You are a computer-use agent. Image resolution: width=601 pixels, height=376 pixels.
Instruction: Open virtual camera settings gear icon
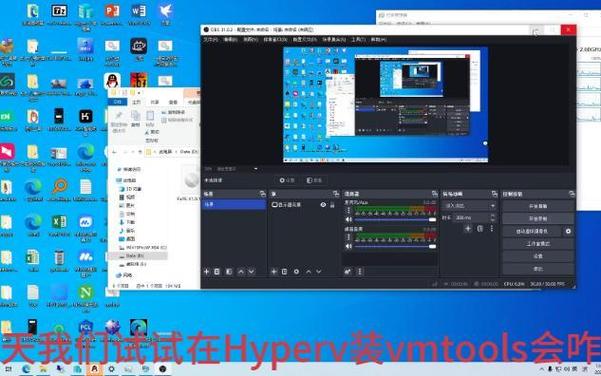click(x=568, y=231)
